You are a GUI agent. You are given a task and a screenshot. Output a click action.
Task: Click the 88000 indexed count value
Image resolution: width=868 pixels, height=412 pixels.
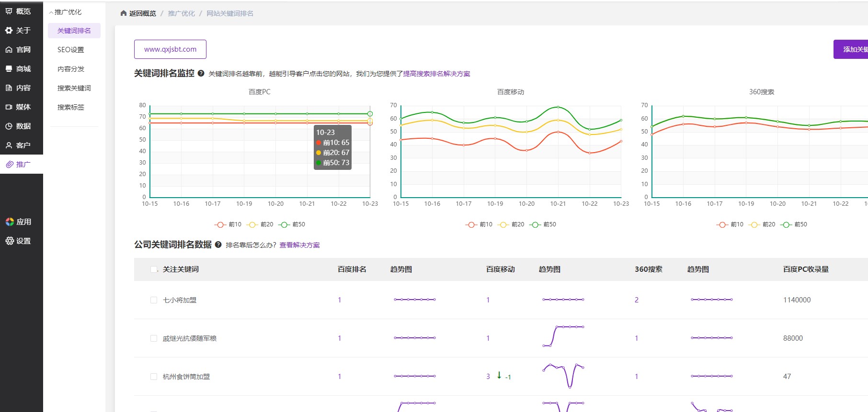(793, 338)
